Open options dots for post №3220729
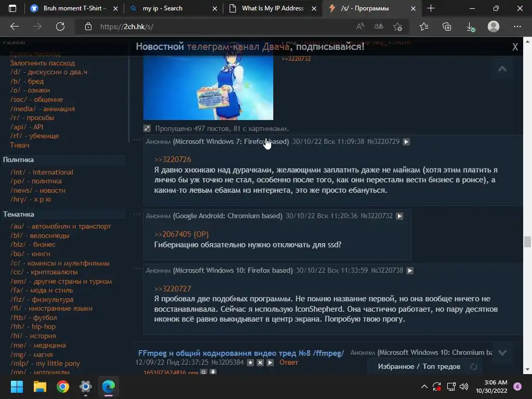 pos(137,139)
